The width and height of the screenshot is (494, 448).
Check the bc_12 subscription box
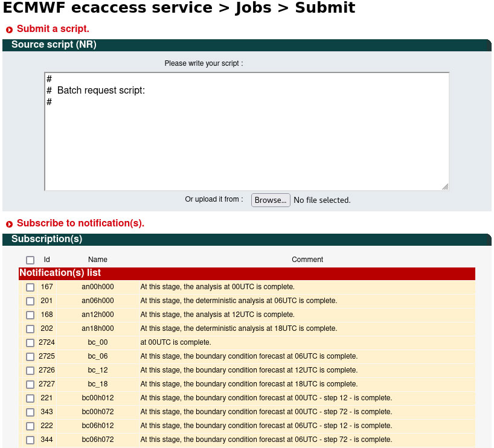tap(30, 370)
